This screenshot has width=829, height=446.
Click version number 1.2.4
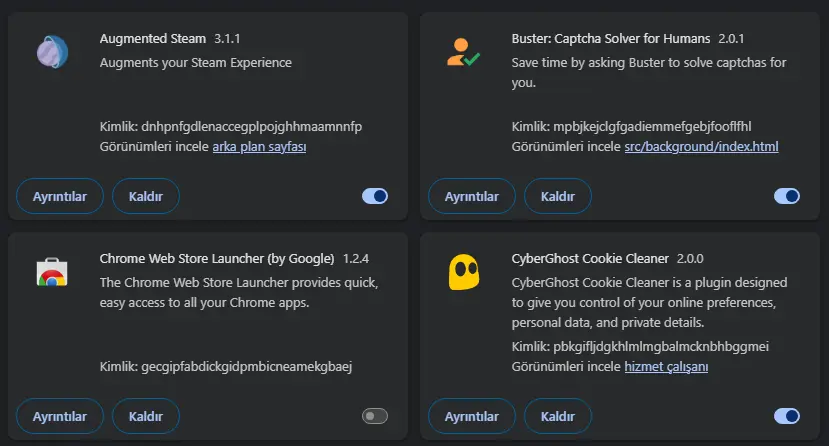356,258
